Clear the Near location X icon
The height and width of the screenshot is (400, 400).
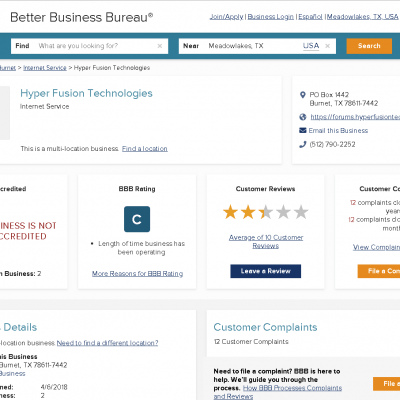pyautogui.click(x=328, y=46)
